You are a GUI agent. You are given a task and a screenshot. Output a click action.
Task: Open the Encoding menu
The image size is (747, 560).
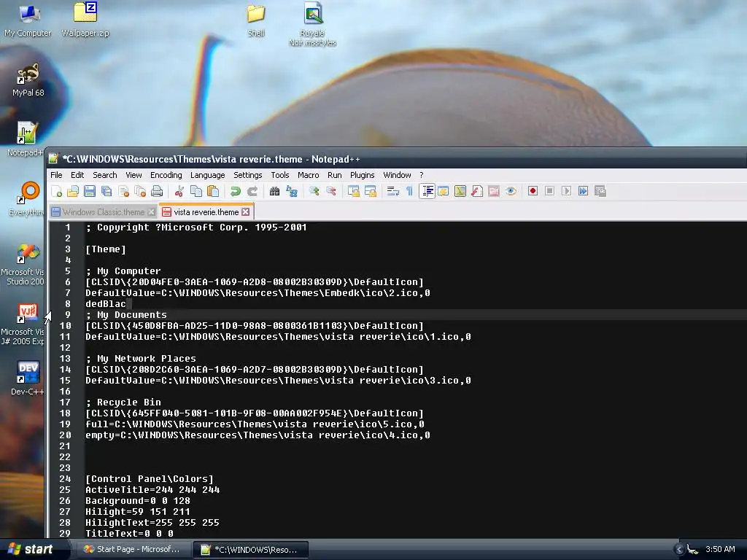166,175
